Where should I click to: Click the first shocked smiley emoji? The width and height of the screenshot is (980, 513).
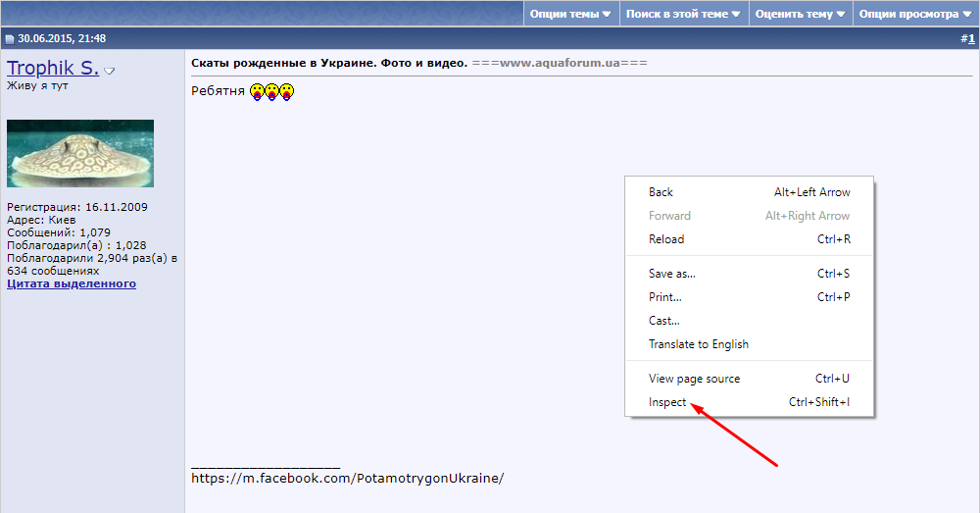[x=257, y=91]
